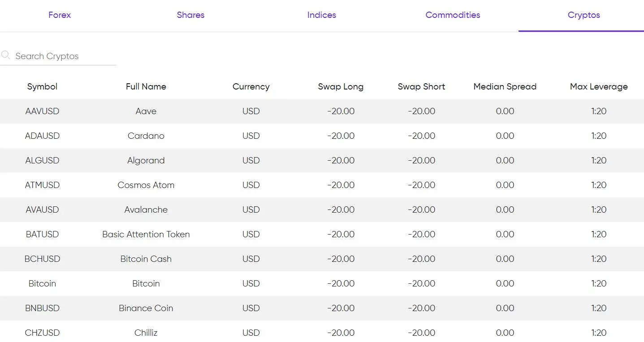Select the BNBUSD symbol cell
The height and width of the screenshot is (342, 644).
click(42, 308)
